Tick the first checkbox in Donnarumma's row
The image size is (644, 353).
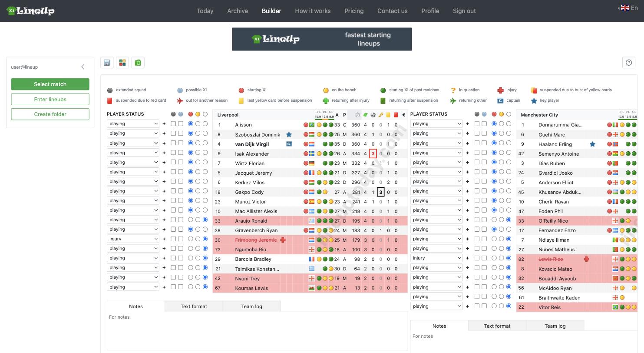coord(477,124)
